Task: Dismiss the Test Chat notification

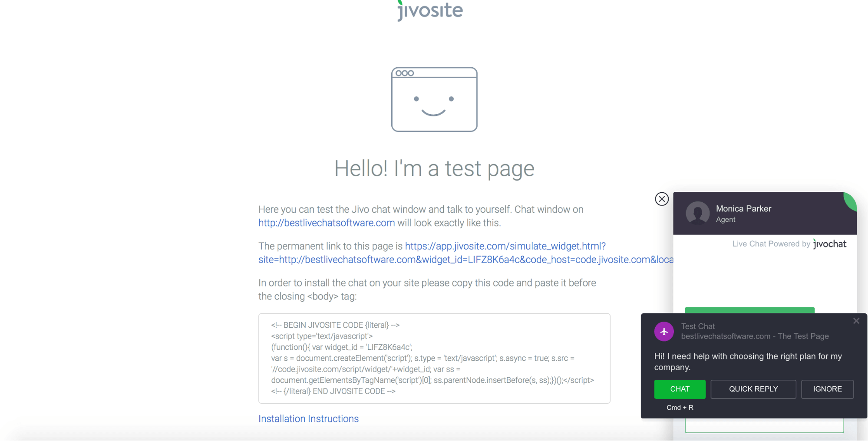Action: (x=856, y=321)
